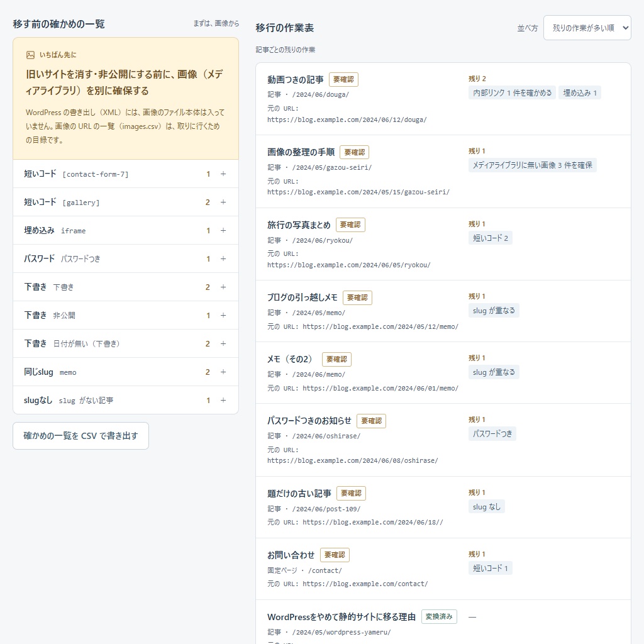Click the 要確認 badge on 動画つきの記事
The width and height of the screenshot is (644, 644).
(343, 80)
